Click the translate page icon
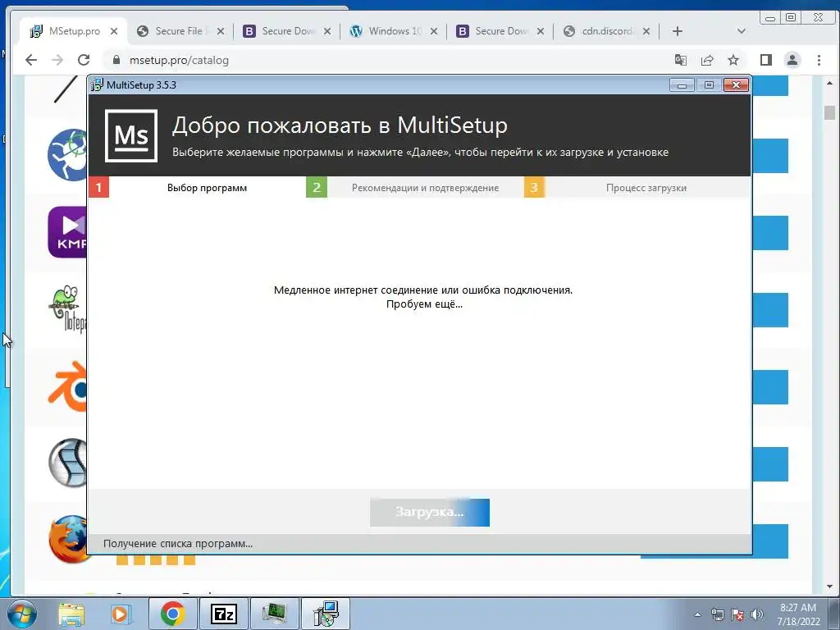Screen dimensions: 840x630 point(680,60)
